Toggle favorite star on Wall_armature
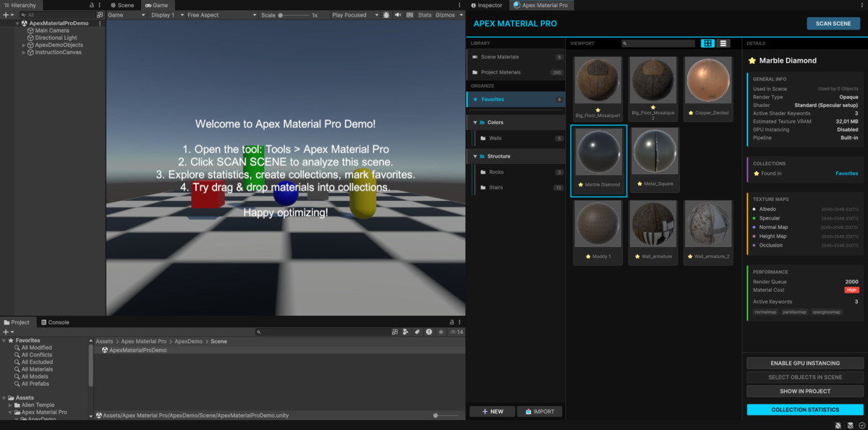 pos(637,257)
